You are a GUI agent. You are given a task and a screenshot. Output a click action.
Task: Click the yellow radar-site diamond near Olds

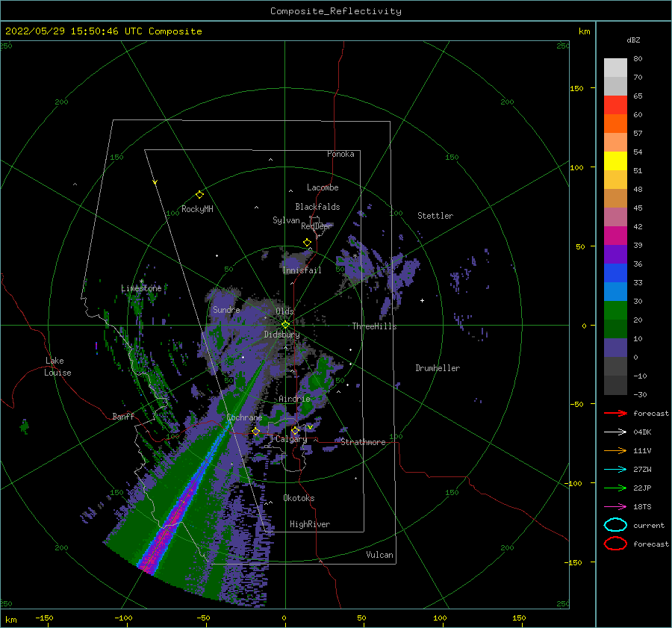[x=285, y=325]
